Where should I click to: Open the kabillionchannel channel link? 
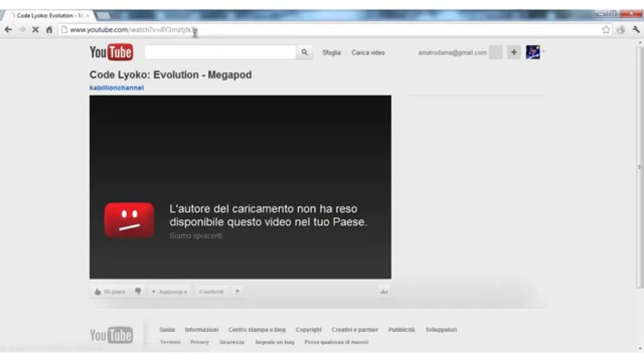coord(117,87)
